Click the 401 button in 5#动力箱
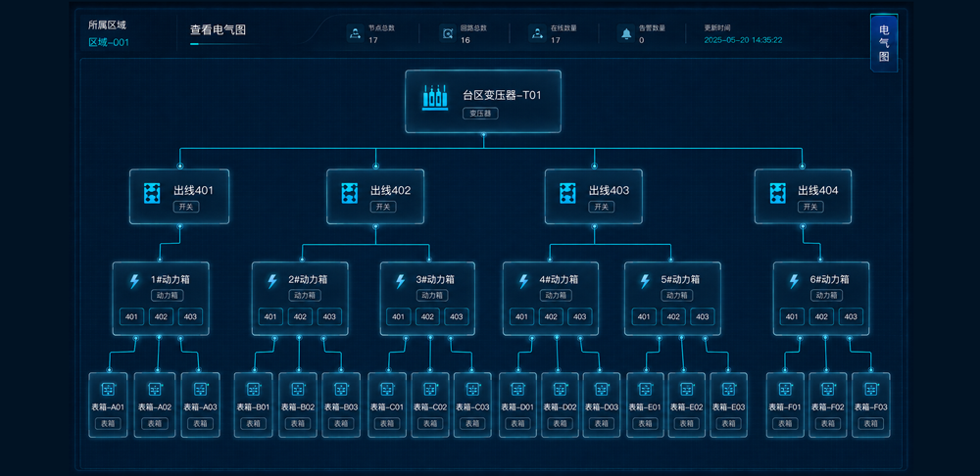The height and width of the screenshot is (476, 980). 644,316
